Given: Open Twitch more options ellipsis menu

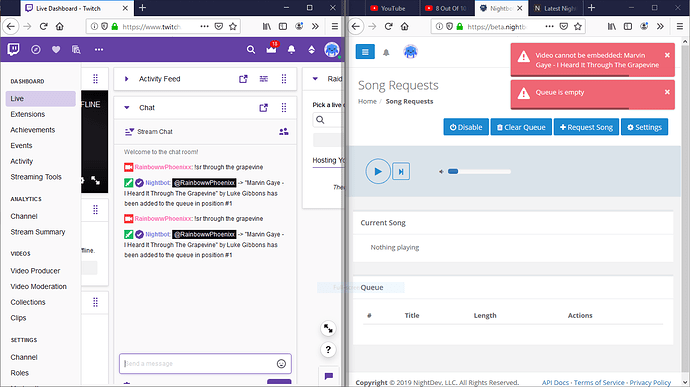Looking at the screenshot, I should (99, 50).
